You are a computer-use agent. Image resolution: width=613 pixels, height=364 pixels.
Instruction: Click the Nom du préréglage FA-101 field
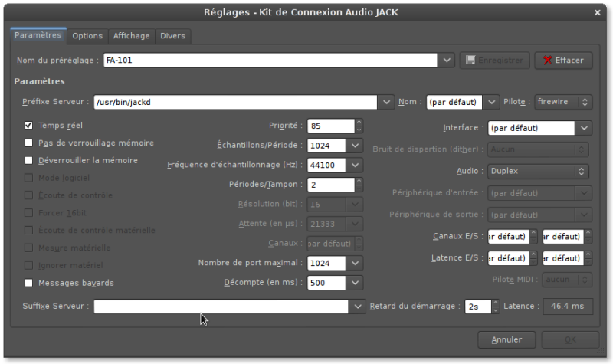point(270,61)
